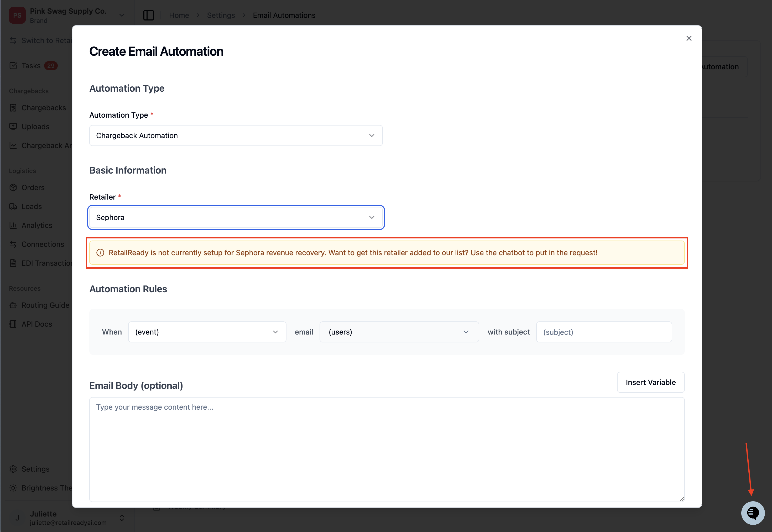The width and height of the screenshot is (772, 532).
Task: Toggle the sidebar panel icon
Action: coord(148,15)
